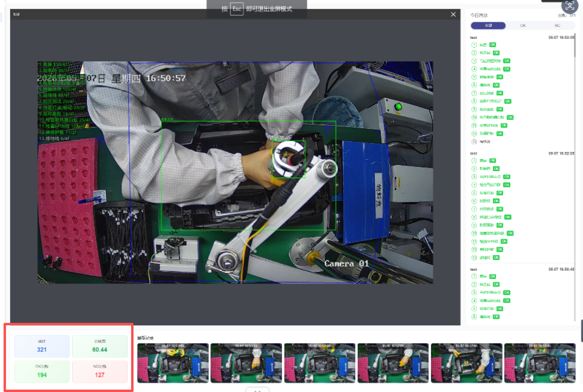Screen dimensions: 583x392
Task: Switch to the 全部 (All) filter tab
Action: (x=488, y=25)
